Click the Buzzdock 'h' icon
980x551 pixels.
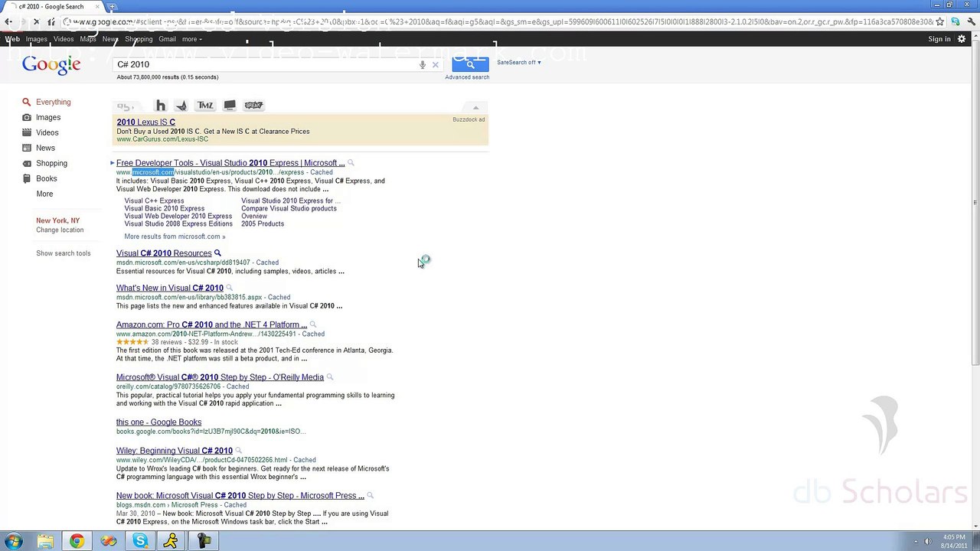(160, 106)
